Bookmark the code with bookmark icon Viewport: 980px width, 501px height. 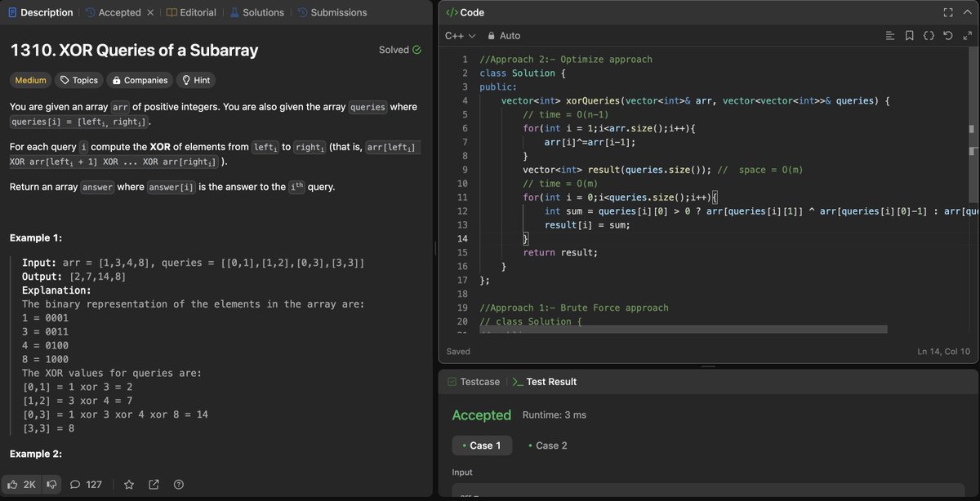909,36
